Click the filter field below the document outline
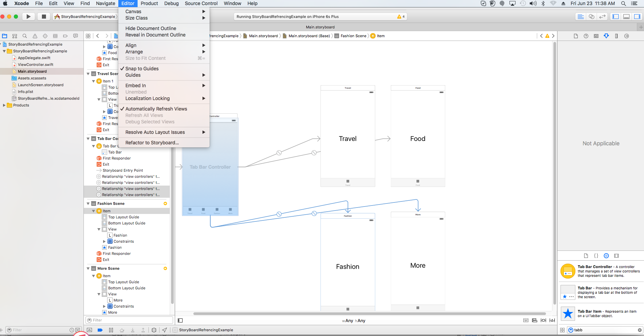 (x=128, y=320)
